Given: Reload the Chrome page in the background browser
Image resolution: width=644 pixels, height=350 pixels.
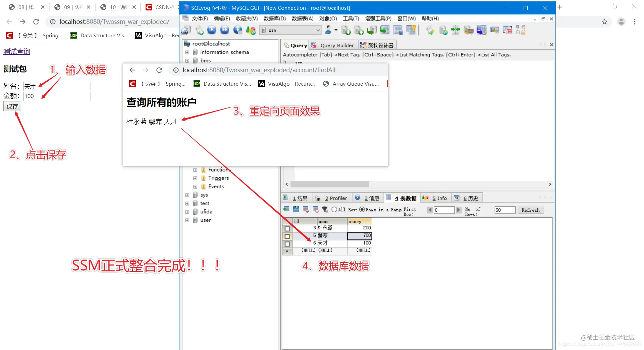Looking at the screenshot, I should pyautogui.click(x=36, y=22).
